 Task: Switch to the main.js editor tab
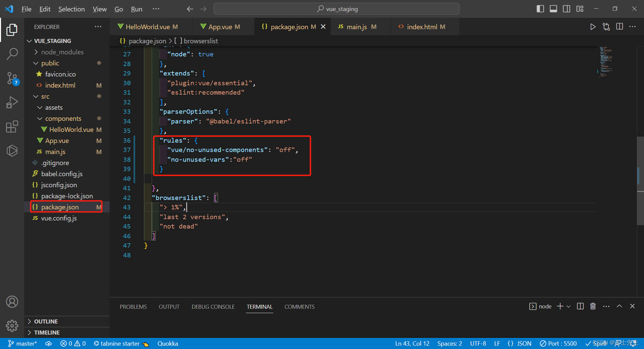coord(361,27)
